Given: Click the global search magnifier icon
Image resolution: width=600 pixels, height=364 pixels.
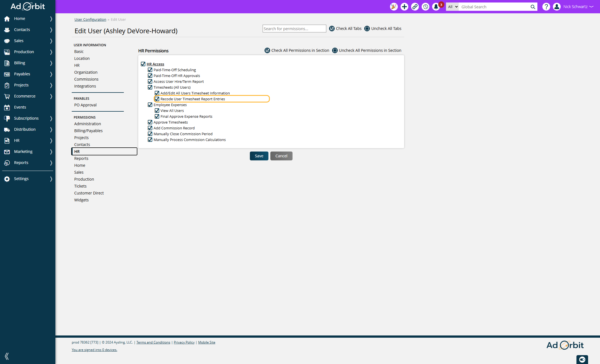Looking at the screenshot, I should coord(533,7).
